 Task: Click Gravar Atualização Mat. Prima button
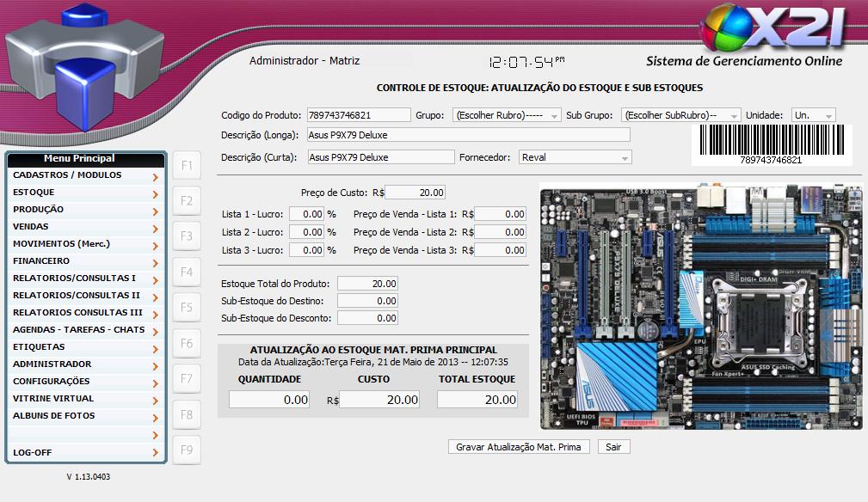(x=520, y=447)
